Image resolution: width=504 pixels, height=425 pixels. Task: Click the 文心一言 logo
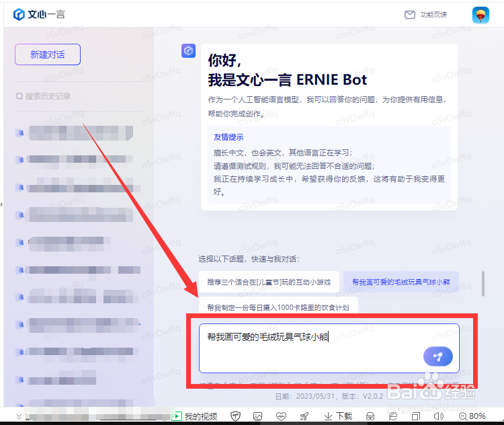(39, 15)
